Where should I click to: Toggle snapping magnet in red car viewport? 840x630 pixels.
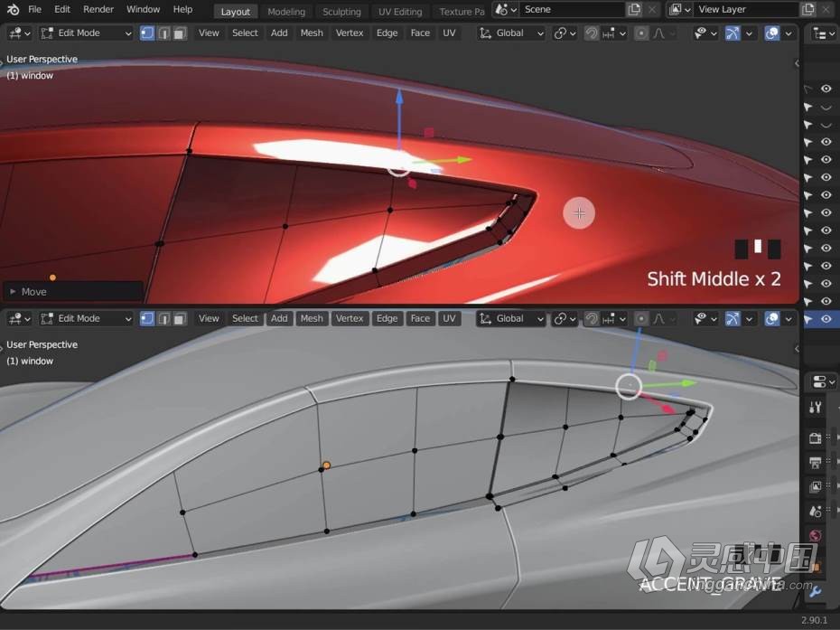[592, 33]
